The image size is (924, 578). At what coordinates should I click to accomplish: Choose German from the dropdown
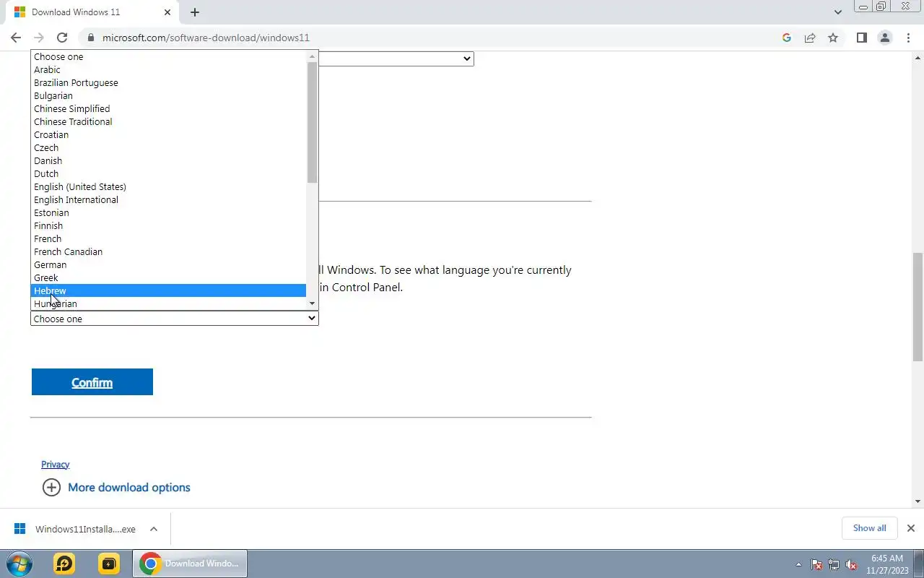coord(169,264)
